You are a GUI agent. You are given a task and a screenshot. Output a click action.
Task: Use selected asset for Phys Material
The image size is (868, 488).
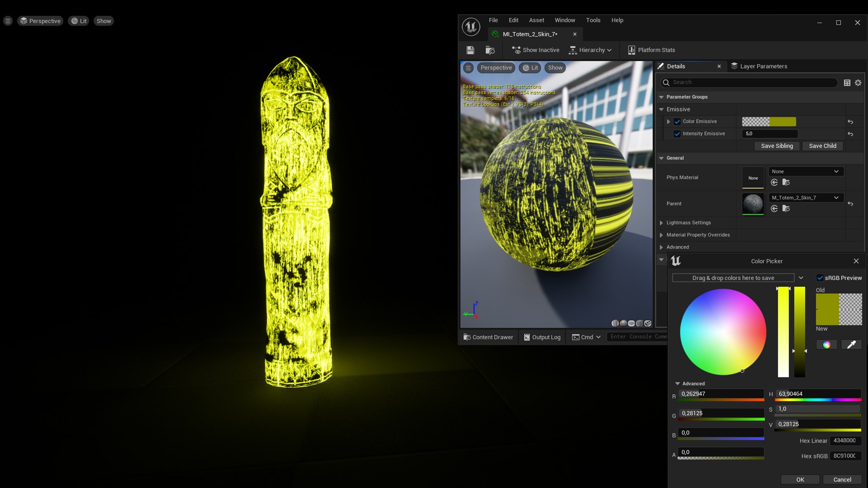[774, 183]
